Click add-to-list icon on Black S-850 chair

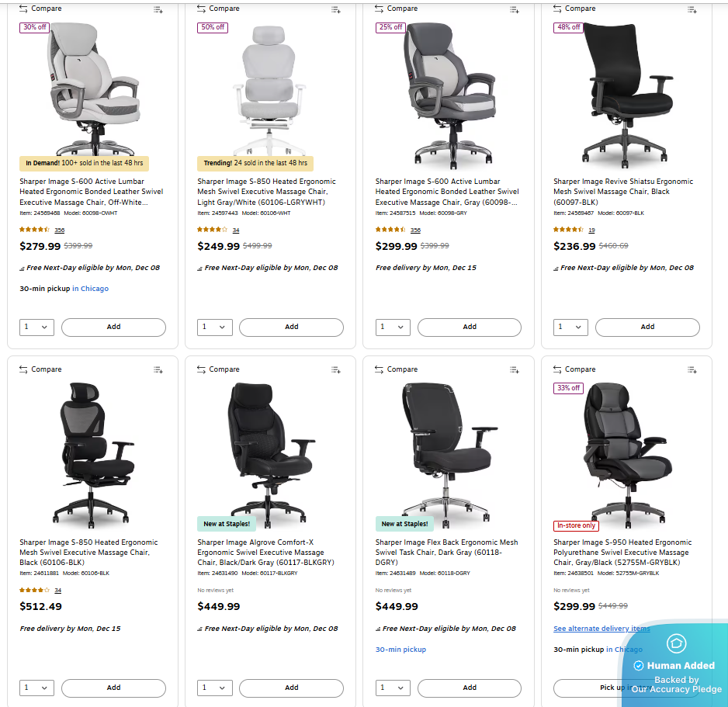point(158,370)
